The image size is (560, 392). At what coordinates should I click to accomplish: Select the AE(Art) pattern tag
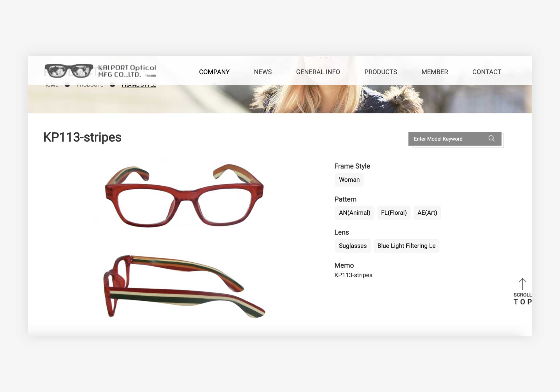427,213
